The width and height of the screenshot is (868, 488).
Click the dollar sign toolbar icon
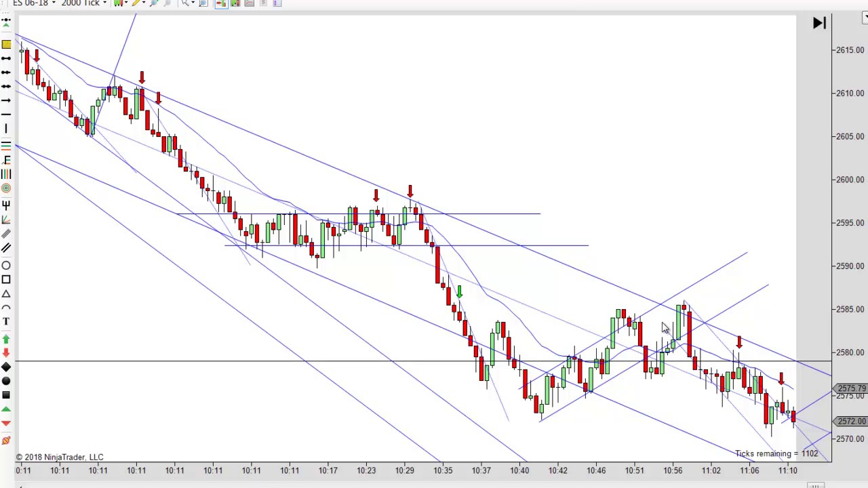[263, 3]
